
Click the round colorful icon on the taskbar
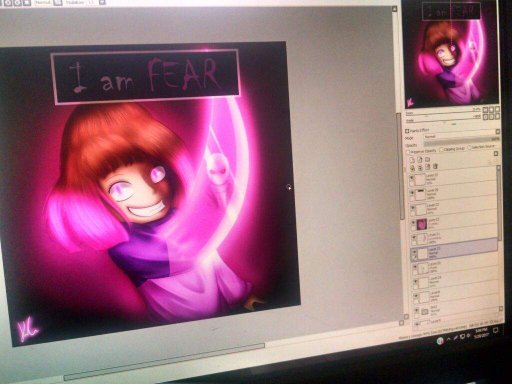pos(440,341)
